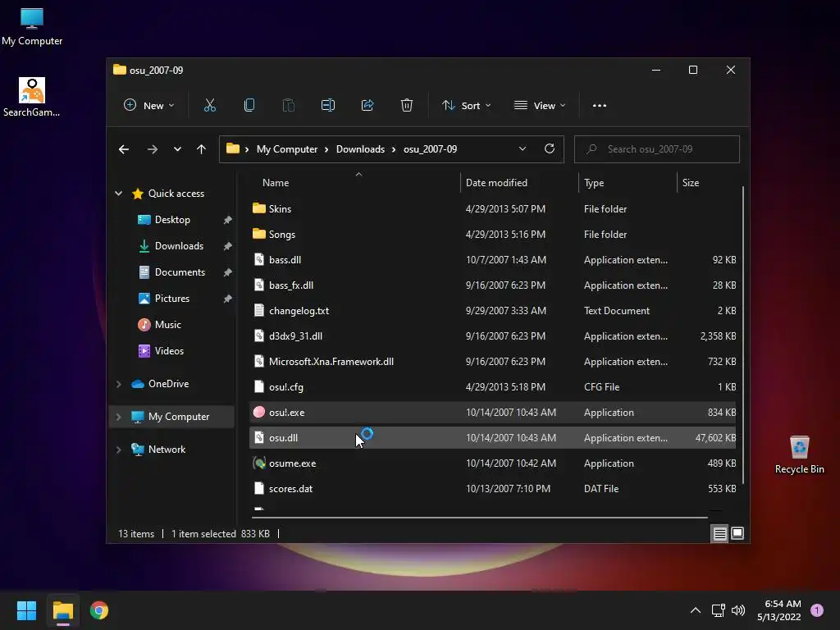Click the Rename icon in the toolbar

point(328,106)
